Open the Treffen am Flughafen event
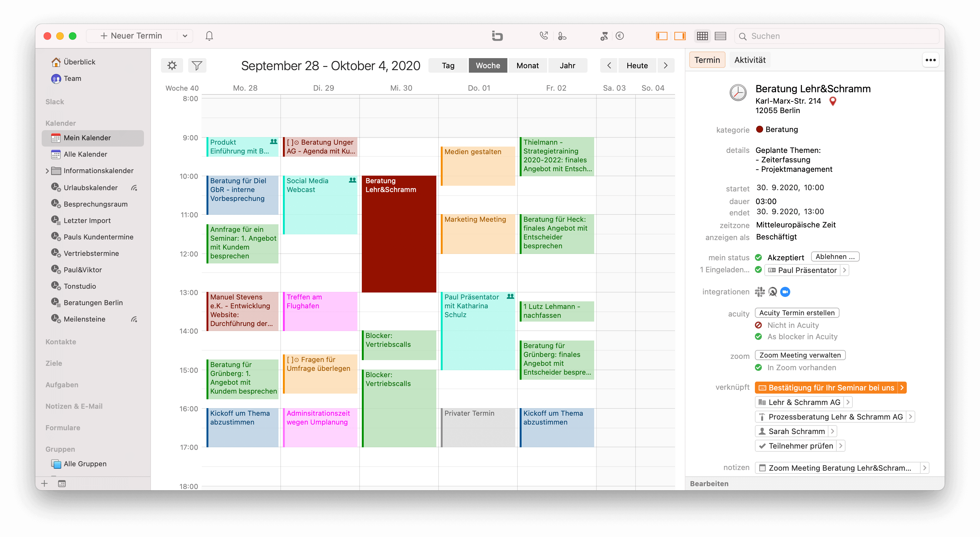The image size is (980, 537). (320, 311)
